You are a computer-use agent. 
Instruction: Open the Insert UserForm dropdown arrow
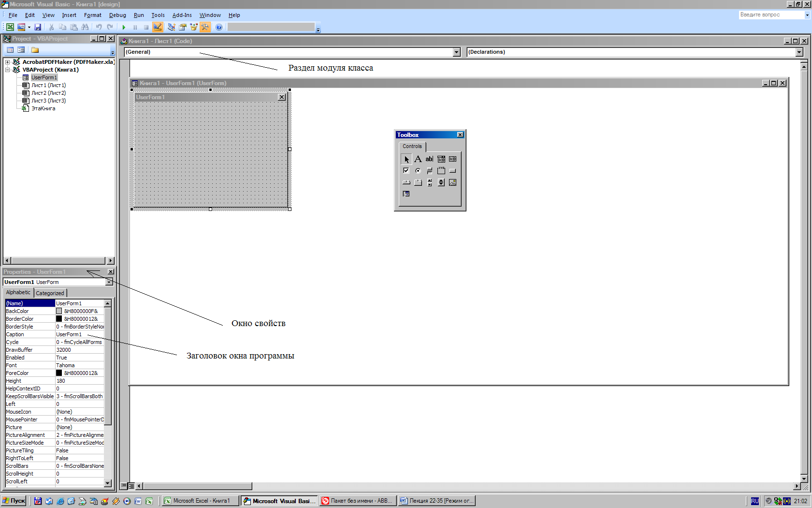29,27
